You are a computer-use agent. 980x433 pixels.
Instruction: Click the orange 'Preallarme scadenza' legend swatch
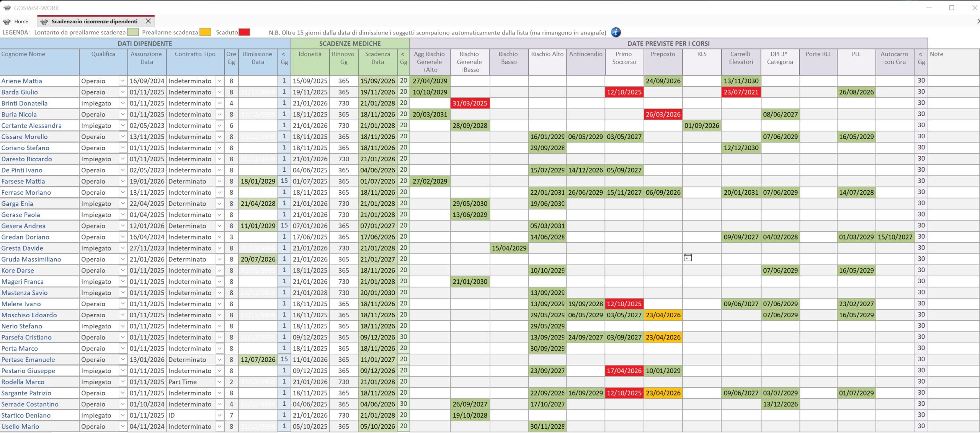[x=206, y=32]
